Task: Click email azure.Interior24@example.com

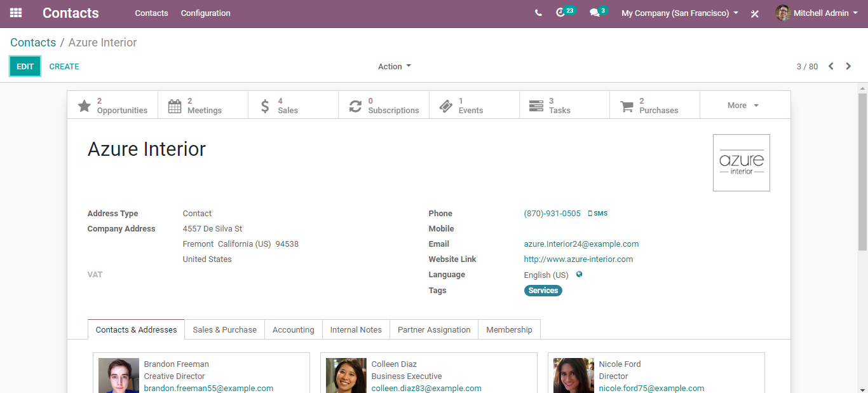Action: pos(581,244)
